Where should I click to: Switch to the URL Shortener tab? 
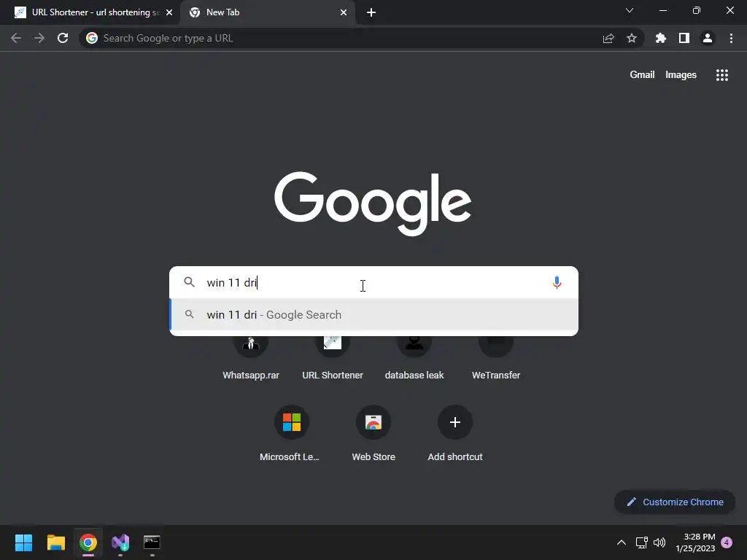pyautogui.click(x=90, y=12)
